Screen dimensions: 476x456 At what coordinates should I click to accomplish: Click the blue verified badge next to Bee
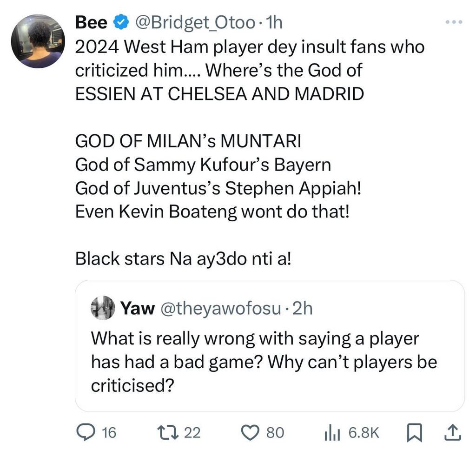click(122, 22)
